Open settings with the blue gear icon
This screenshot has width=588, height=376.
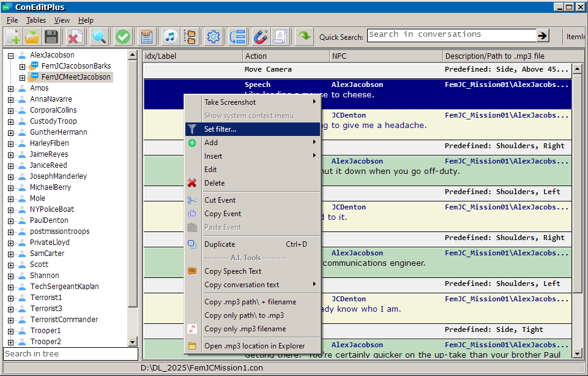click(x=214, y=37)
